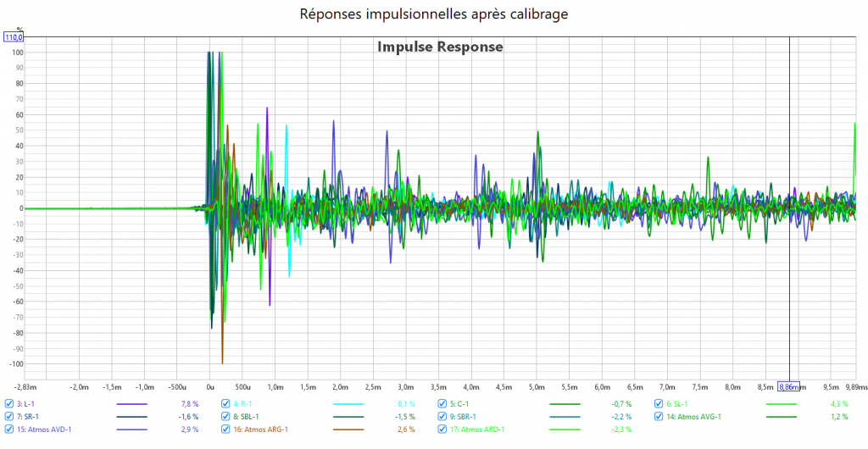Click the Impulse Response graph title
The image size is (868, 449).
tap(440, 47)
